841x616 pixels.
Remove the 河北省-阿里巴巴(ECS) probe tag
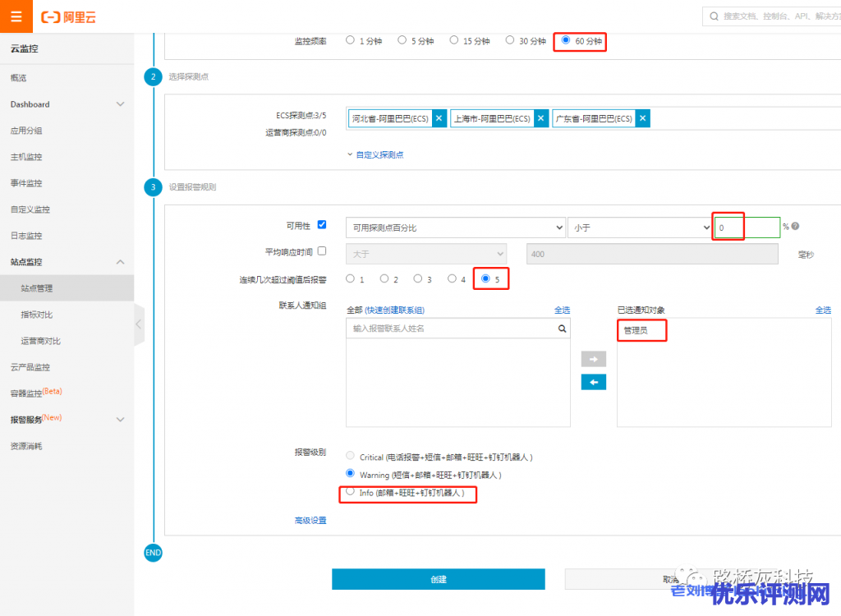439,118
